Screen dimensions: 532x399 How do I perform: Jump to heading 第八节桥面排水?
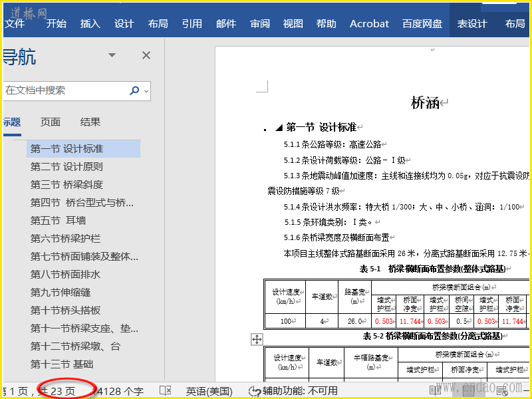(x=65, y=275)
